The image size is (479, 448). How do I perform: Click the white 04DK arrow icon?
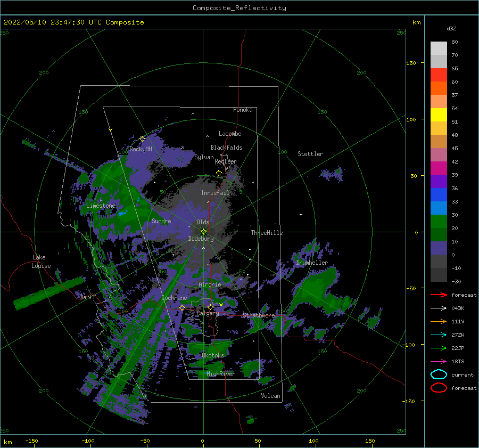[439, 308]
